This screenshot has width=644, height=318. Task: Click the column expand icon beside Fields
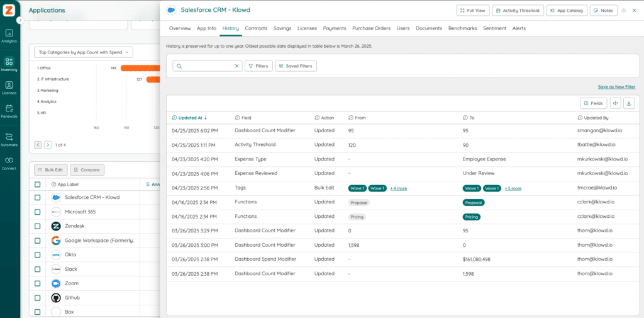[x=615, y=103]
